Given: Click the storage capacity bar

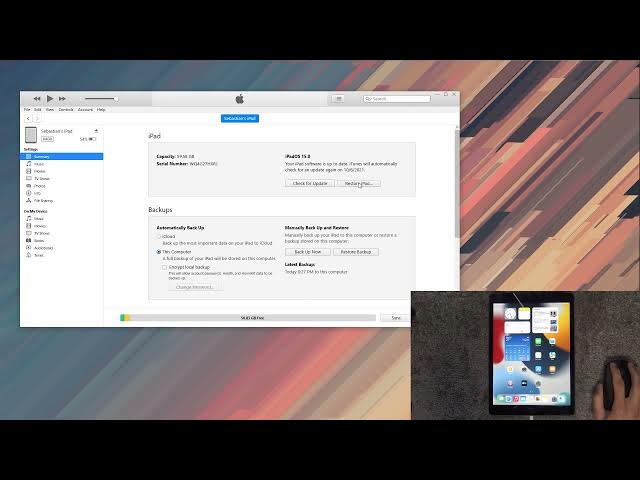Looking at the screenshot, I should [248, 318].
